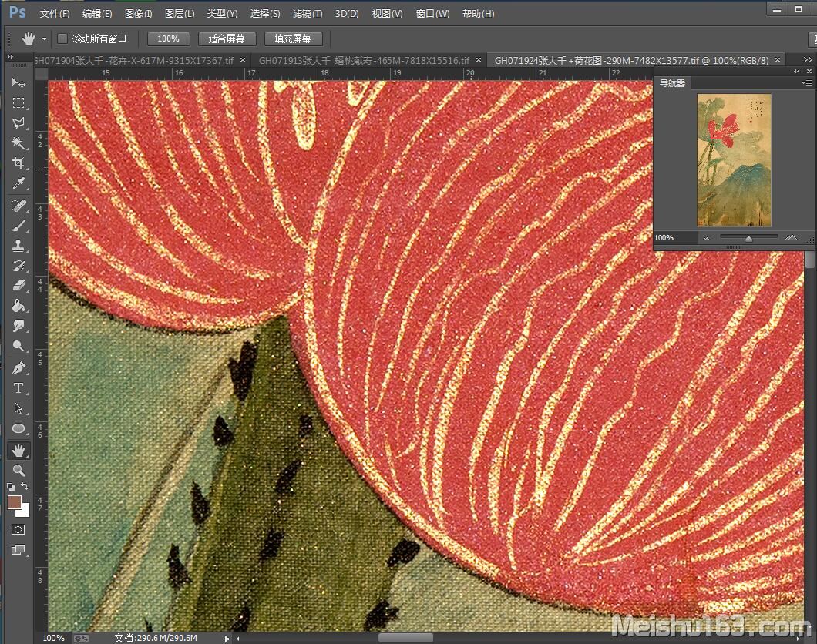Collapse the Navigator panel to icons
This screenshot has width=817, height=644.
[x=797, y=72]
